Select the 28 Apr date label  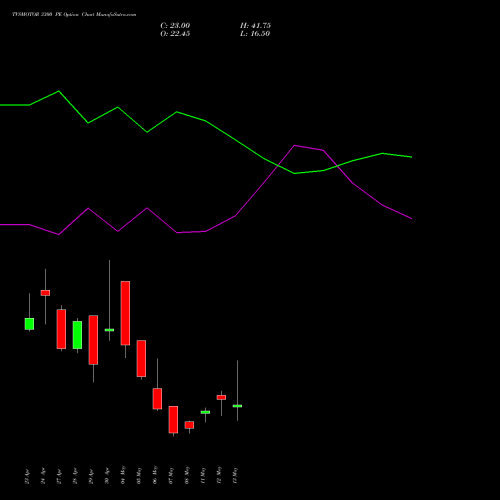click(x=75, y=476)
